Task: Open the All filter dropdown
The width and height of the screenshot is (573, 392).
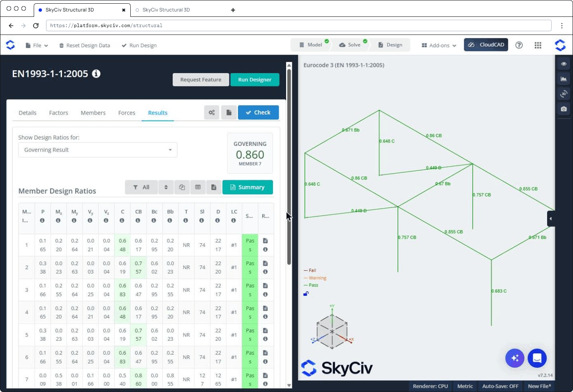Action: click(x=141, y=187)
